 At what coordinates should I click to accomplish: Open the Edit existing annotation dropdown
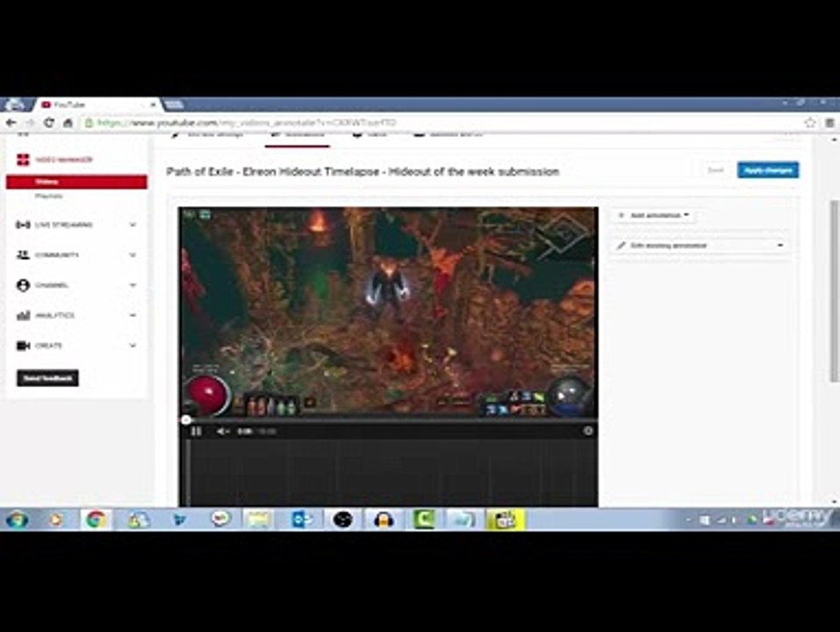[700, 245]
